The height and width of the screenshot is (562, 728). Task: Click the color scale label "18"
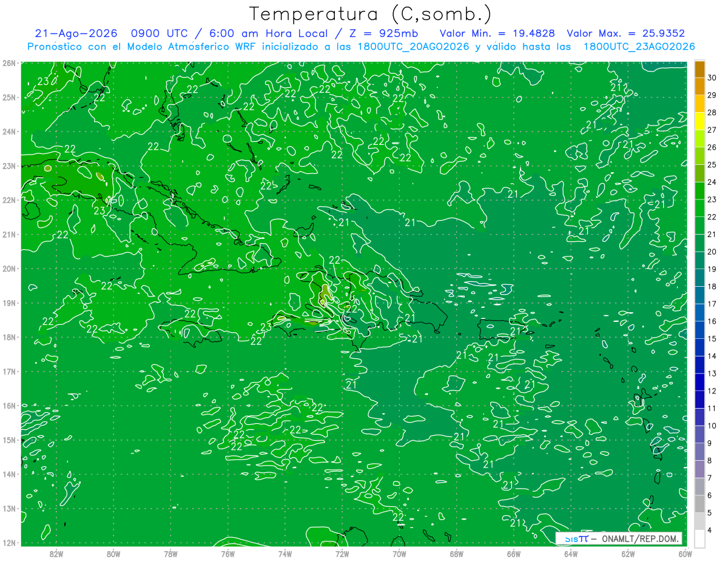click(712, 286)
